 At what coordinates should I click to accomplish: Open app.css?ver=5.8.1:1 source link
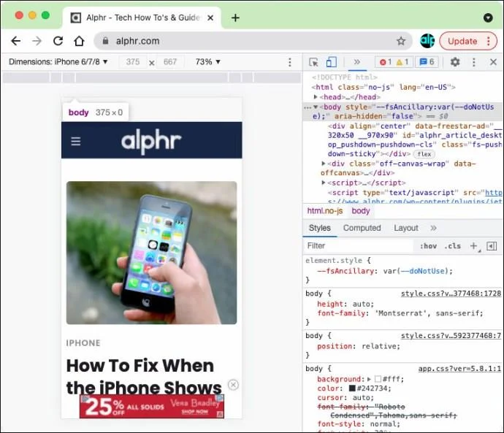(x=459, y=369)
